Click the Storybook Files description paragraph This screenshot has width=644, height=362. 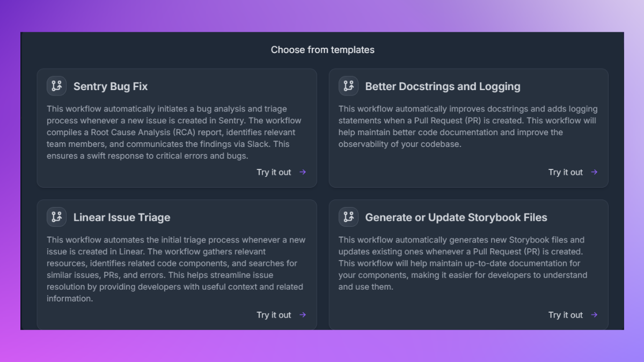[463, 263]
